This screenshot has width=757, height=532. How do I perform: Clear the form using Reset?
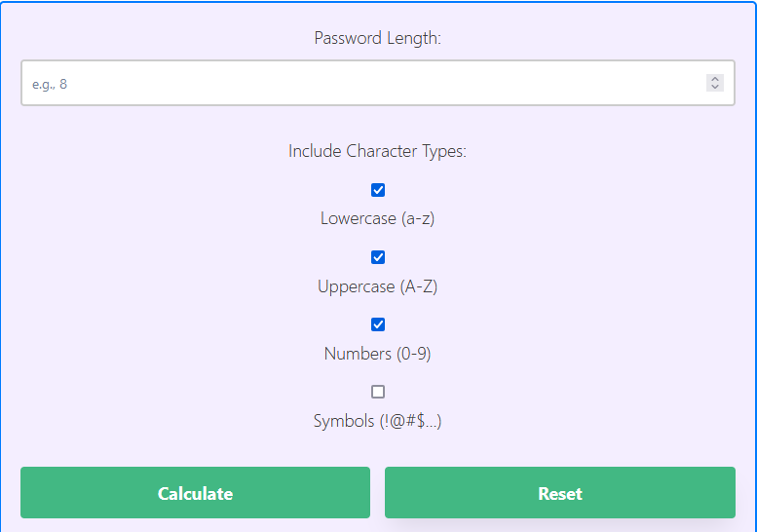point(560,492)
